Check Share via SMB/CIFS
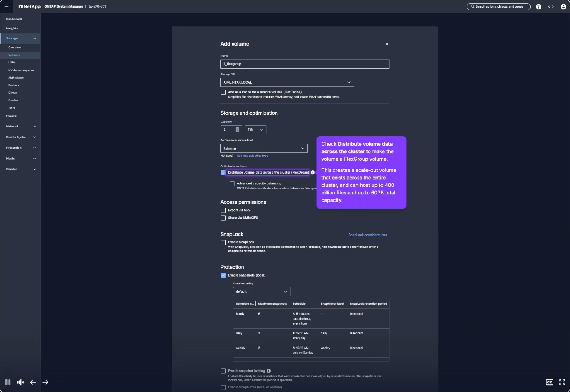The image size is (570, 392). (x=223, y=218)
